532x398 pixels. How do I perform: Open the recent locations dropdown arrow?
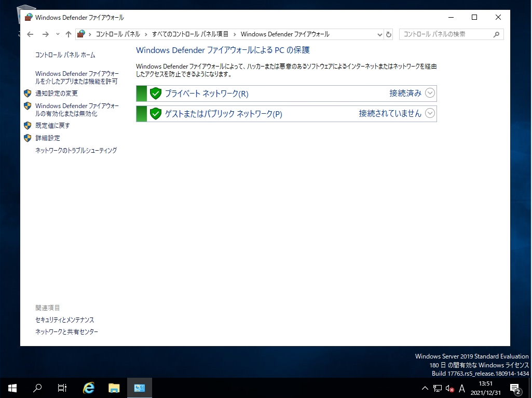(x=58, y=34)
